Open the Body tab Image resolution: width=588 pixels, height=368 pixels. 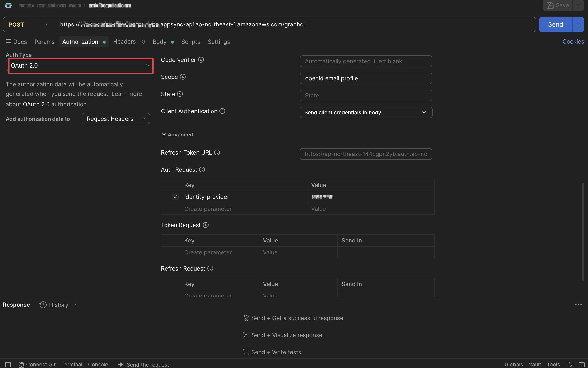tap(163, 42)
